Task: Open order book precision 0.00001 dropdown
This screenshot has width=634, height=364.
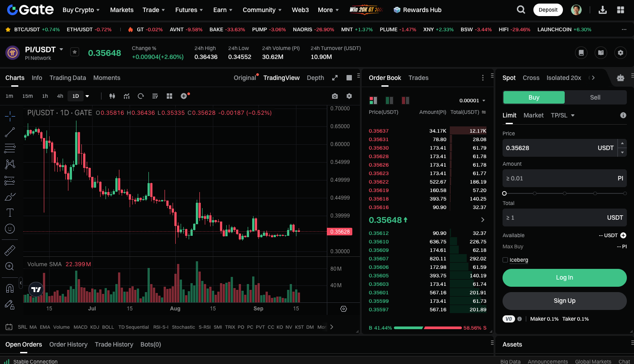Action: tap(472, 100)
